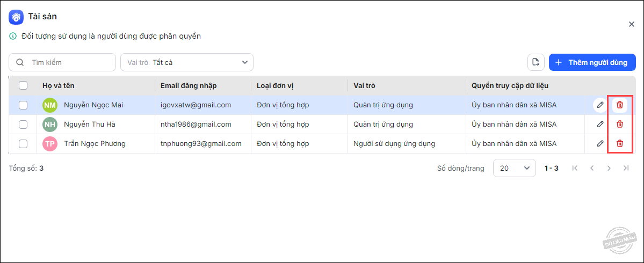This screenshot has height=263, width=644.
Task: Delete the Nguyễn Ngọc Mai user row
Action: pyautogui.click(x=620, y=105)
